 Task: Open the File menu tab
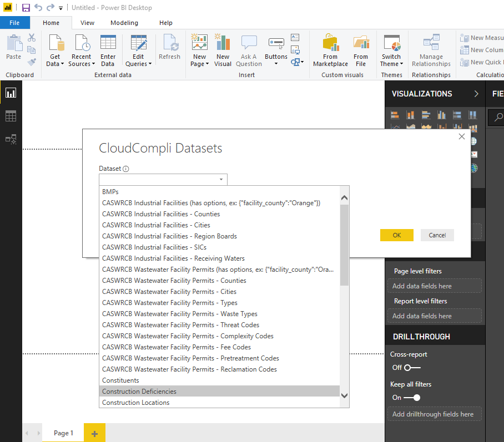tap(15, 23)
